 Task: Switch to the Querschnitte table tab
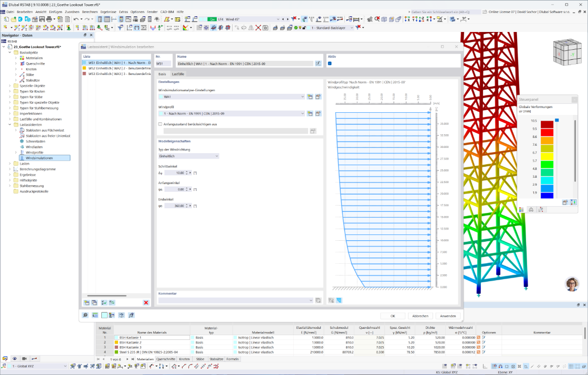tap(166, 359)
